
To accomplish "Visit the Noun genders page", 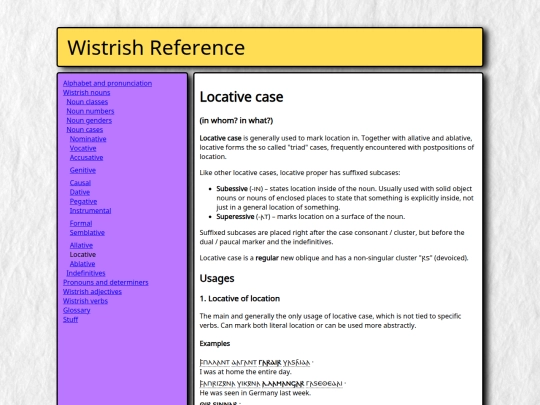I will [89, 121].
